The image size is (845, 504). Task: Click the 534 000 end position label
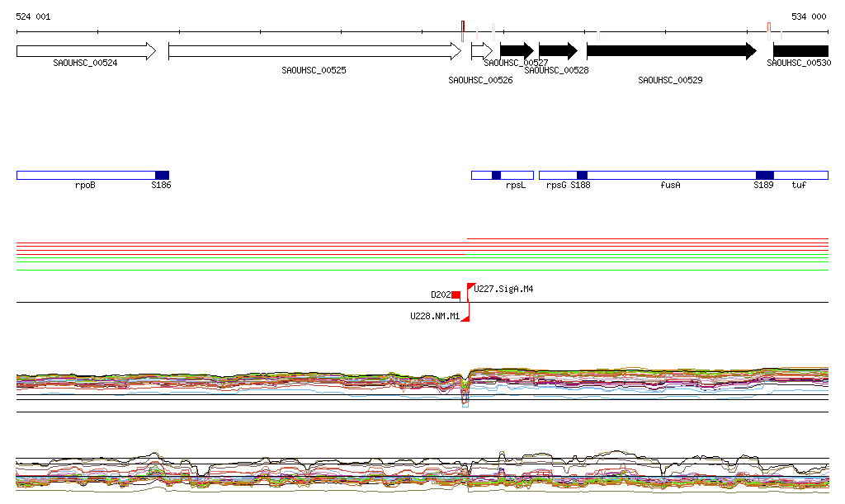click(x=809, y=16)
